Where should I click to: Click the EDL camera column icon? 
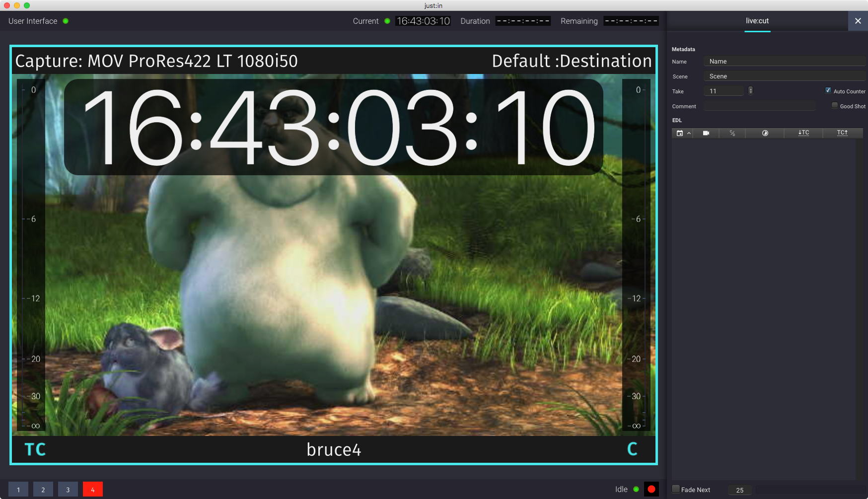click(706, 133)
